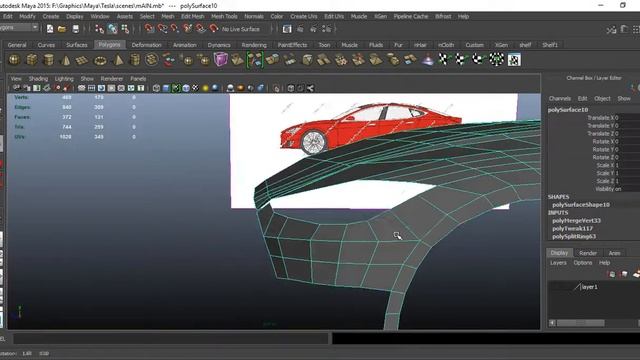This screenshot has width=640, height=360.
Task: Create a polygon sphere from the shelf
Action: [x=14, y=60]
